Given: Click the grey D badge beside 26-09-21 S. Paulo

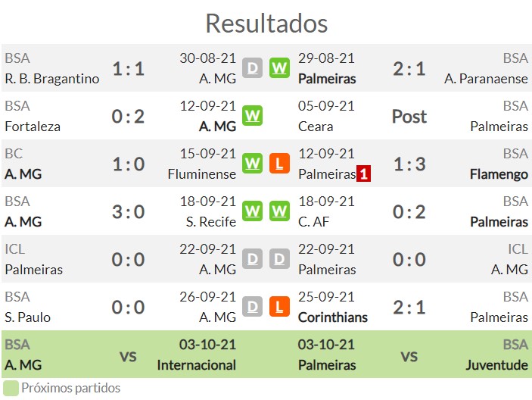Looking at the screenshot, I should click(x=253, y=307).
